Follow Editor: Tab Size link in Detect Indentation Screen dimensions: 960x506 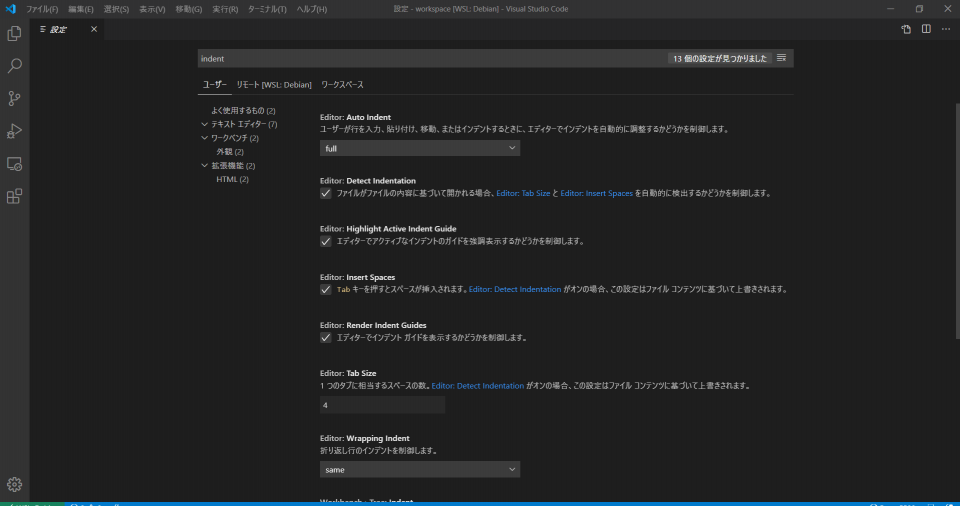(x=523, y=193)
